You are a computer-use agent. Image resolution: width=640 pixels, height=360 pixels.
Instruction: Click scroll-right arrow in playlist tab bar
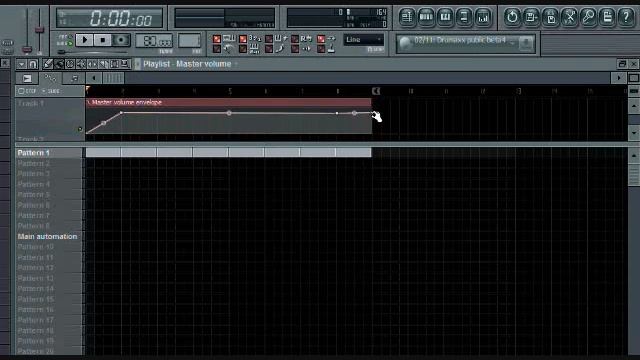pyautogui.click(x=619, y=78)
